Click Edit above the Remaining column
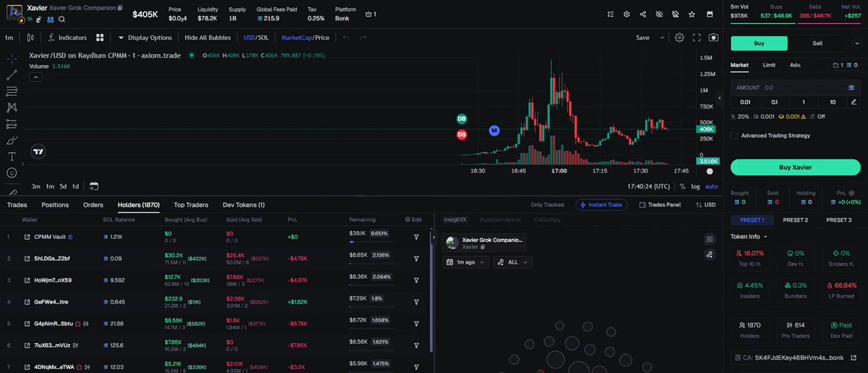Viewport: 868px width, 373px height. tap(413, 219)
